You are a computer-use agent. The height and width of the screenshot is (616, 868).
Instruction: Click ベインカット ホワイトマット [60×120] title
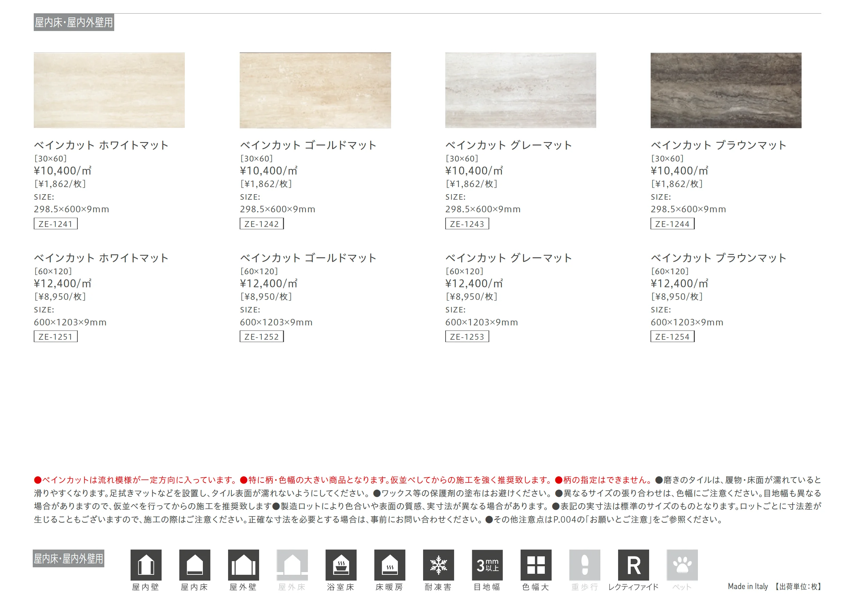point(101,258)
